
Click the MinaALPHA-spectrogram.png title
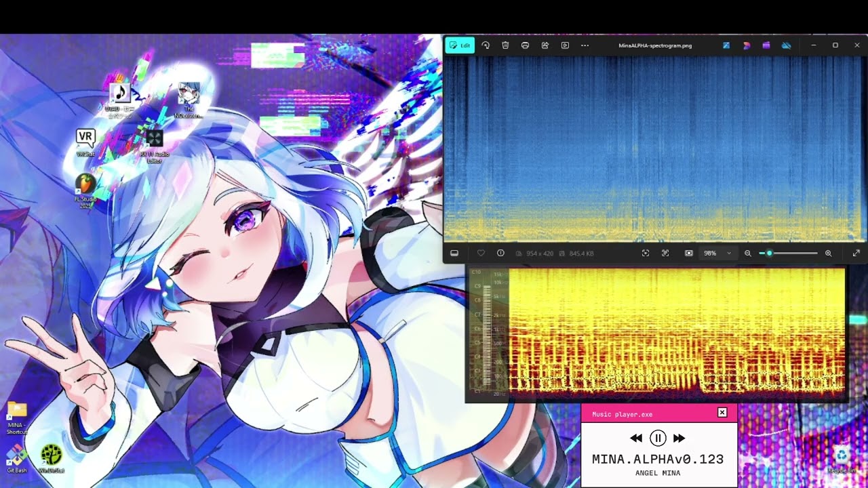click(655, 45)
